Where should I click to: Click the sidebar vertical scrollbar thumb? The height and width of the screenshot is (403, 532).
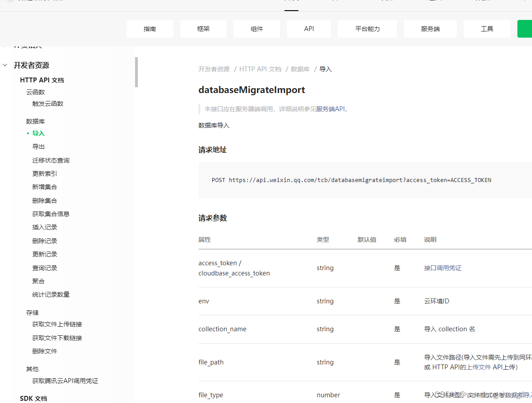(x=136, y=72)
